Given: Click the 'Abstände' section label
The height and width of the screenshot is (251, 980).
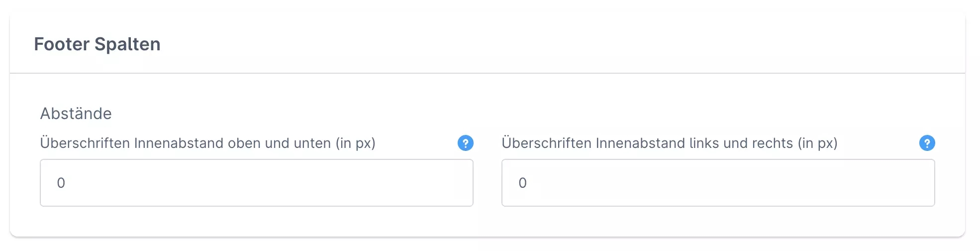Looking at the screenshot, I should point(76,114).
